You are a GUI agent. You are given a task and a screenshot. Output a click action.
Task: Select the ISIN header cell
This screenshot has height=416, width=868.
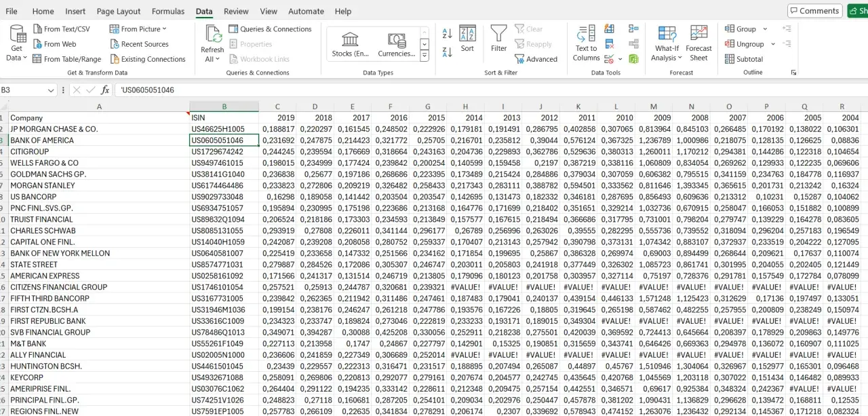point(224,118)
